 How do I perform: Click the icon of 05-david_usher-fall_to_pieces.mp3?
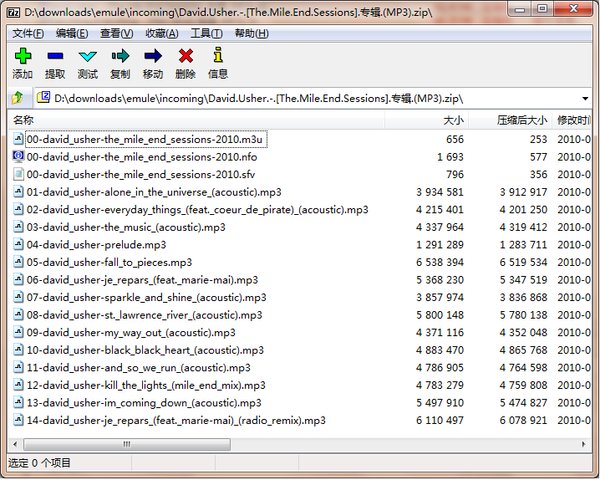18,262
